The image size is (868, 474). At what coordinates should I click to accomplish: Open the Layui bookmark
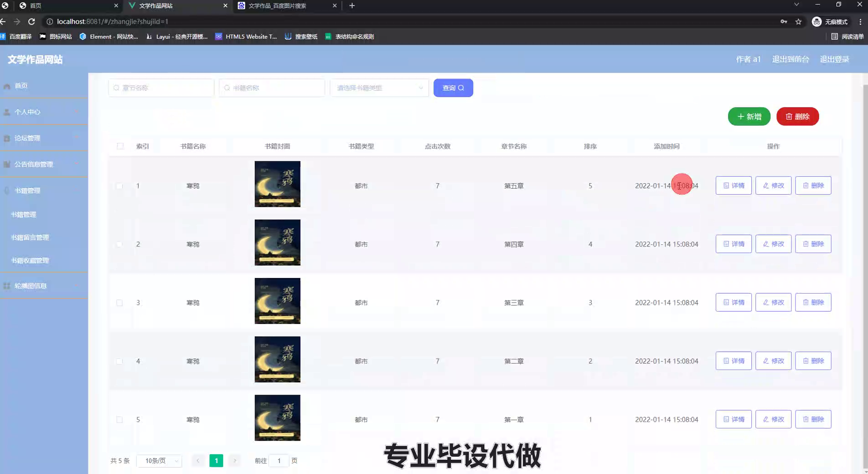[x=176, y=36]
